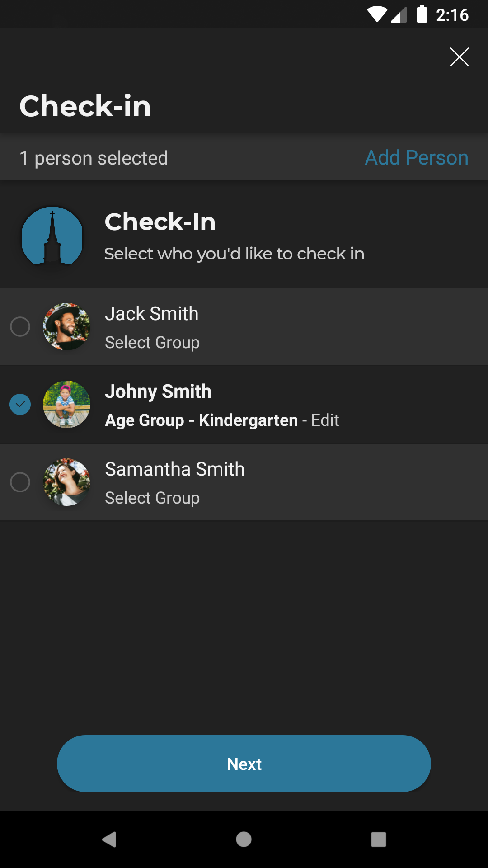Edit Johny Smith's Kindergarten age group

325,420
